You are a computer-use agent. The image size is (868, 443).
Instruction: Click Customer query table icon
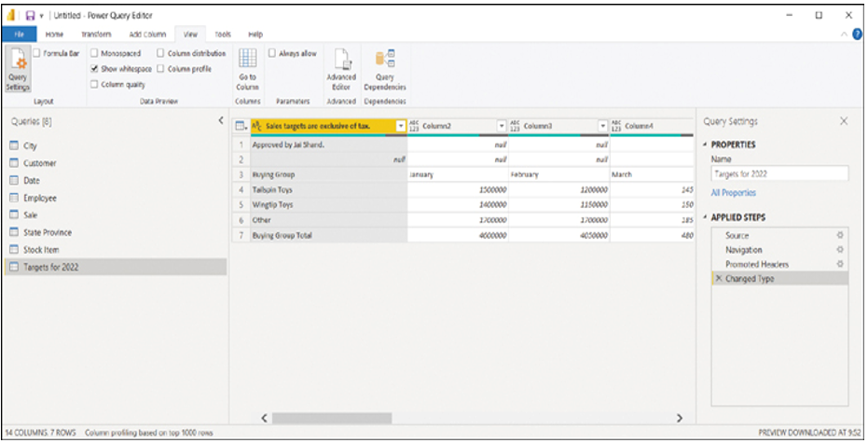[14, 163]
